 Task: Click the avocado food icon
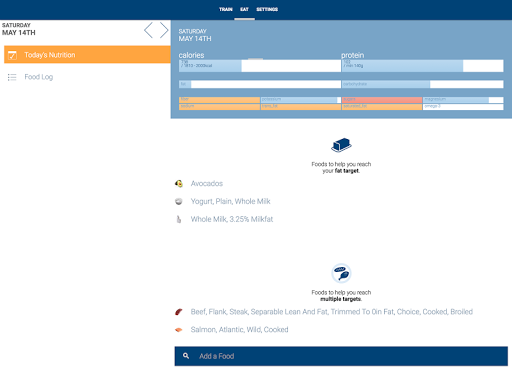(179, 184)
